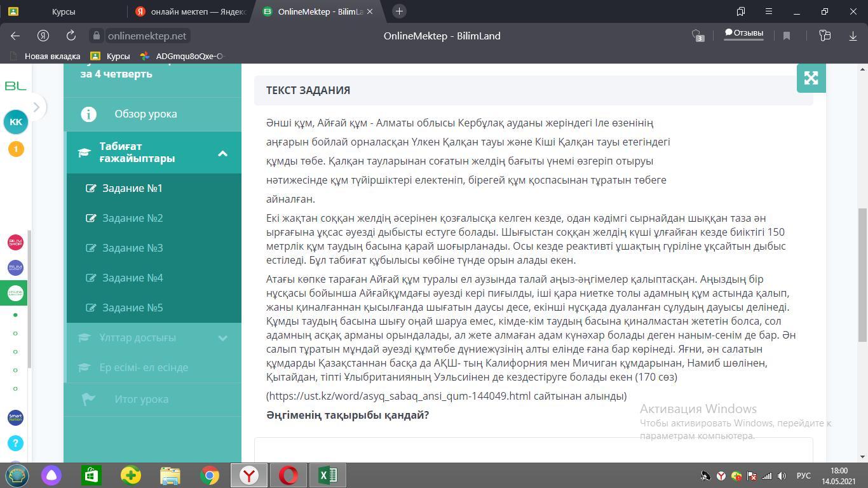Click the volume speaker icon in system tray
Image resolution: width=868 pixels, height=488 pixels.
(x=782, y=476)
